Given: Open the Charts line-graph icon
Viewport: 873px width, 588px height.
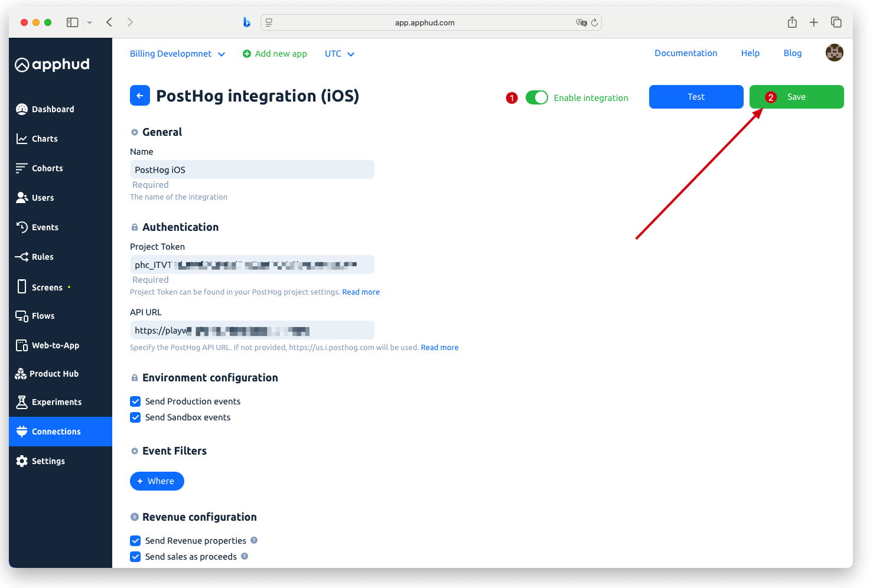Looking at the screenshot, I should 22,139.
